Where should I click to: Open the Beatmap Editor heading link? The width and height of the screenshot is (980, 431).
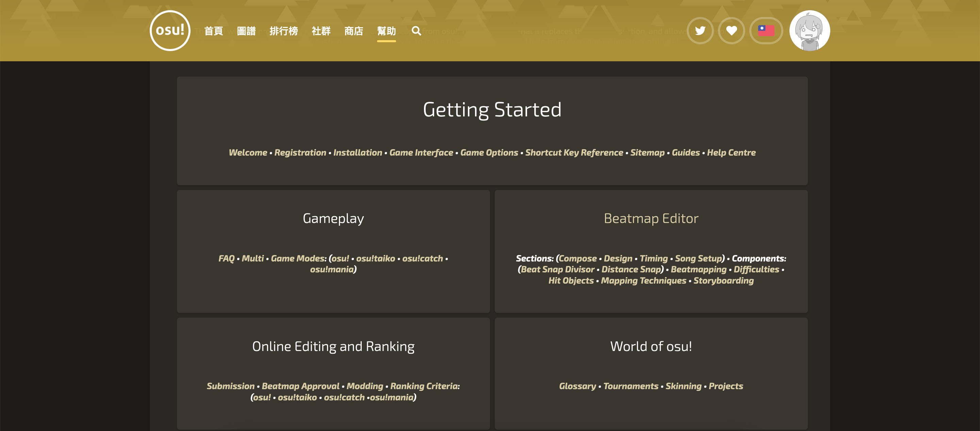(651, 218)
